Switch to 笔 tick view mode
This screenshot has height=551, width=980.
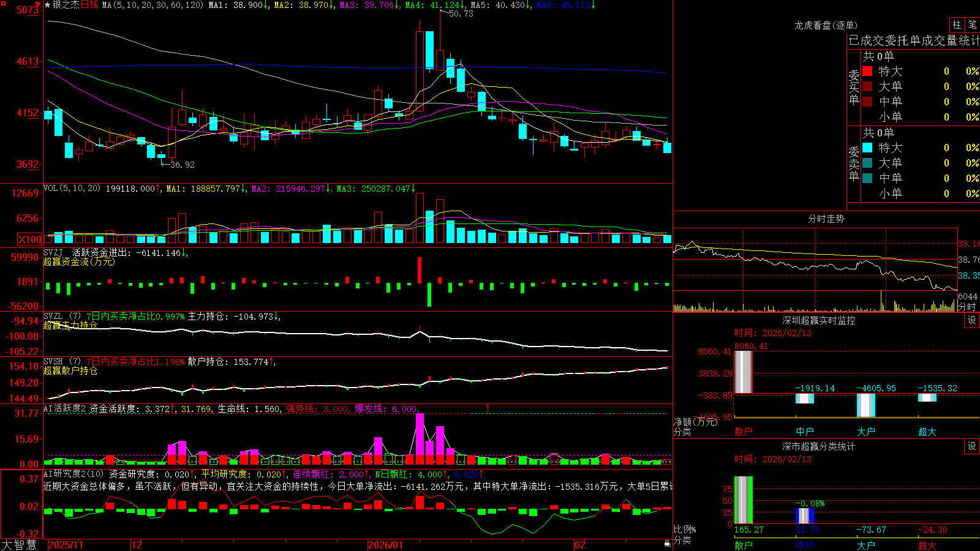[972, 25]
